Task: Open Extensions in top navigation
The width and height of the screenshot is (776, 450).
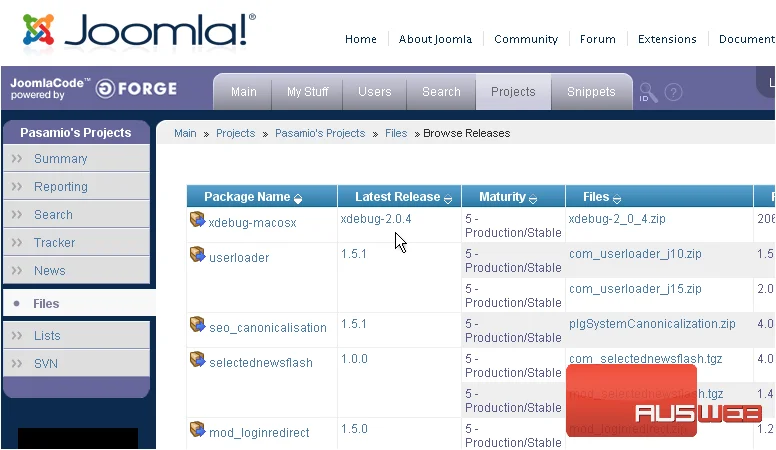Action: 667,39
